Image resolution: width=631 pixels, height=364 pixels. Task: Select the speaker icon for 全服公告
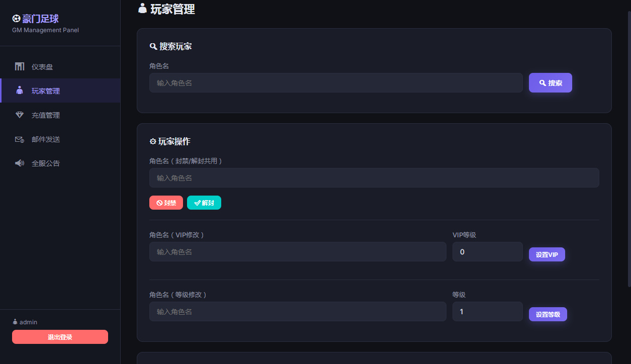click(19, 163)
